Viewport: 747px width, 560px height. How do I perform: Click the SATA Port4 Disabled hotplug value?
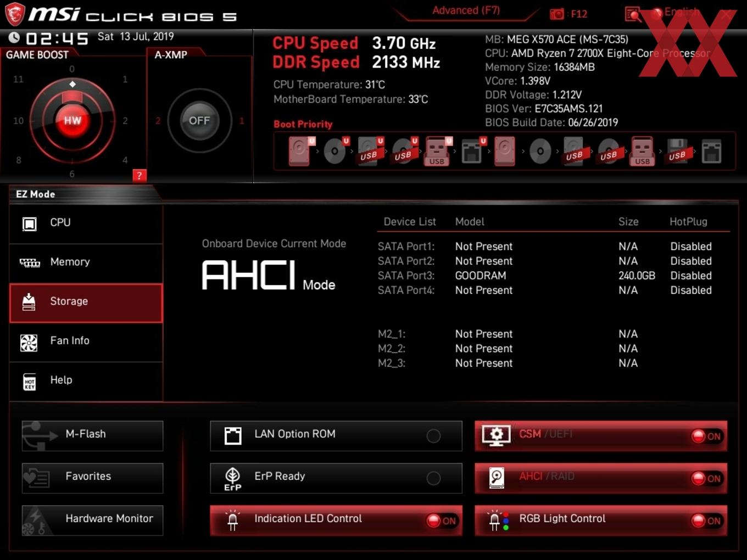click(x=691, y=290)
